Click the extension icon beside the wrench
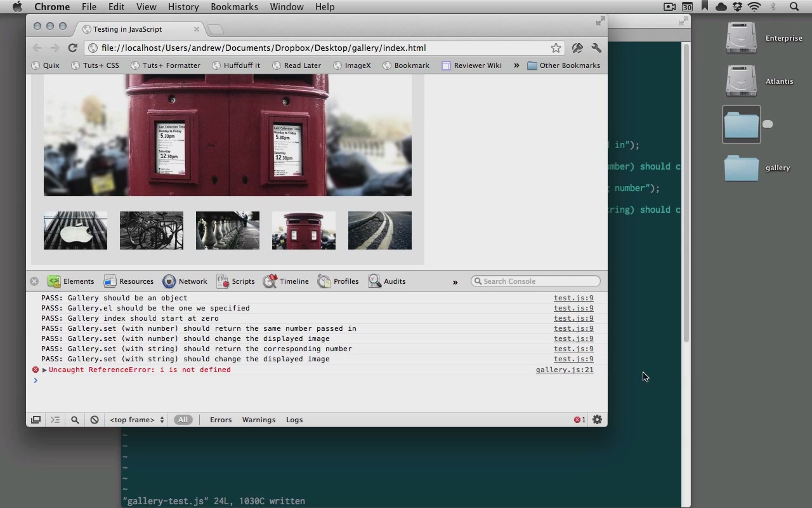The width and height of the screenshot is (812, 508). pos(577,48)
